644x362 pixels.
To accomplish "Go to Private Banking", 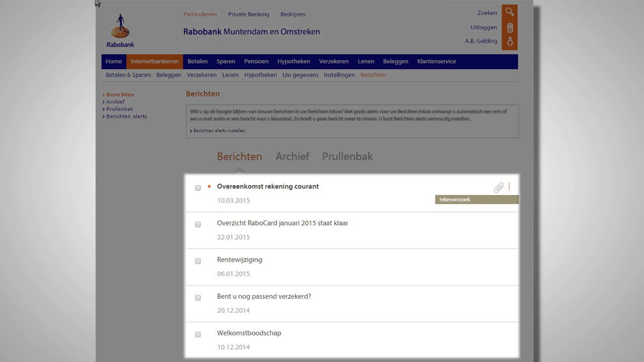I will coord(249,14).
